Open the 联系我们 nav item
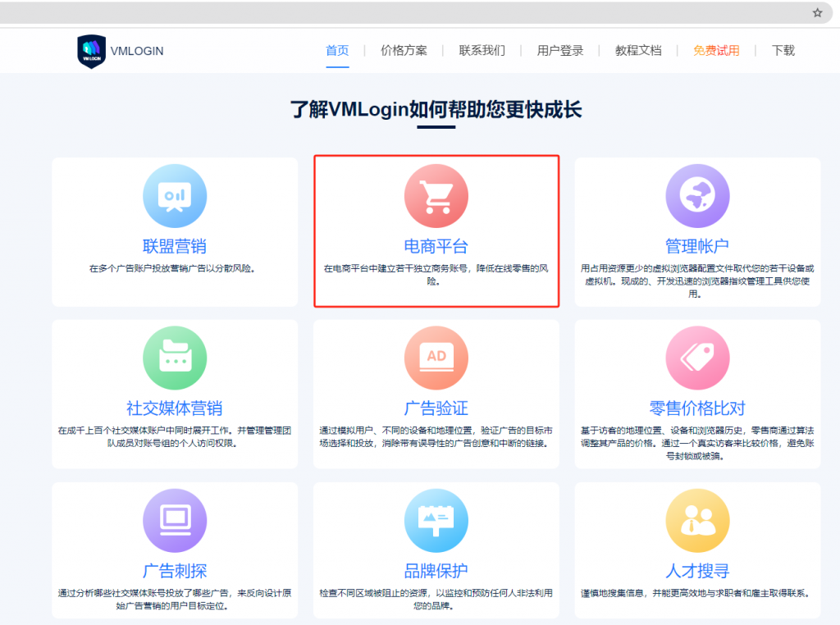This screenshot has width=840, height=625. (482, 51)
